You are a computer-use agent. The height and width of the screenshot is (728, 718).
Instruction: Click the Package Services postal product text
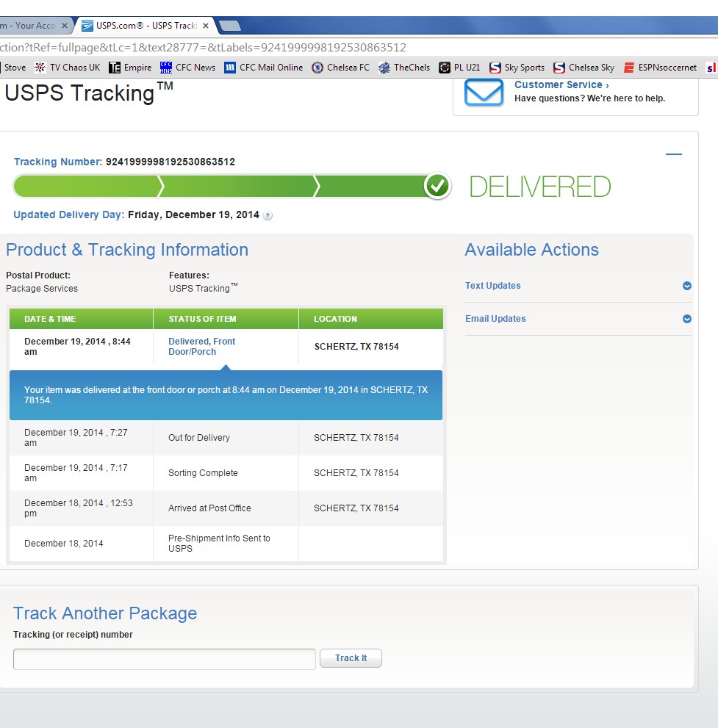click(42, 289)
